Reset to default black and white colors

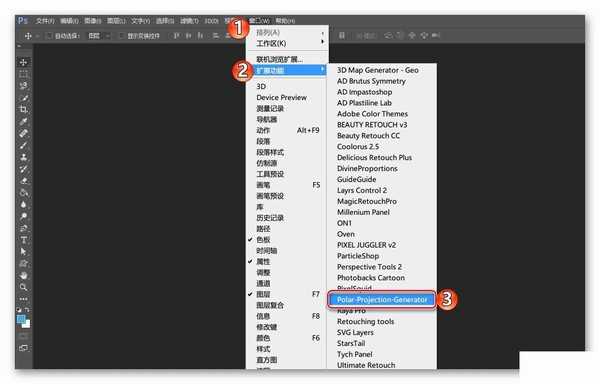pos(19,309)
